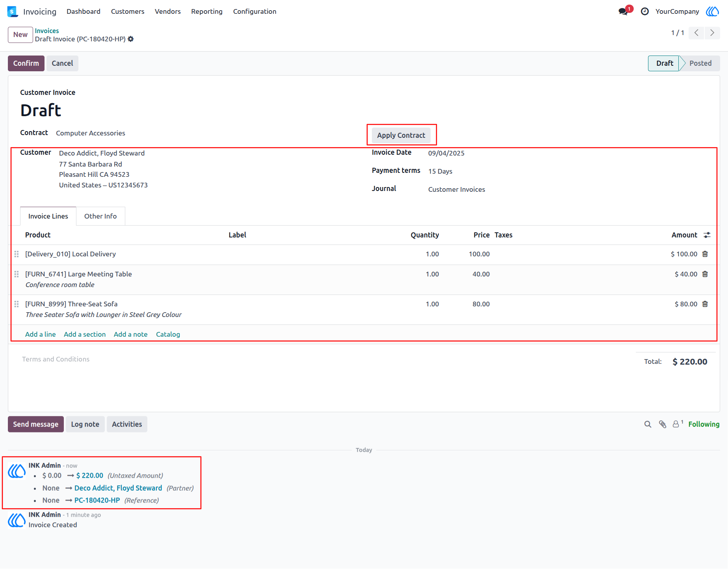Confirm the draft invoice
Image resolution: width=728 pixels, height=569 pixels.
[26, 63]
